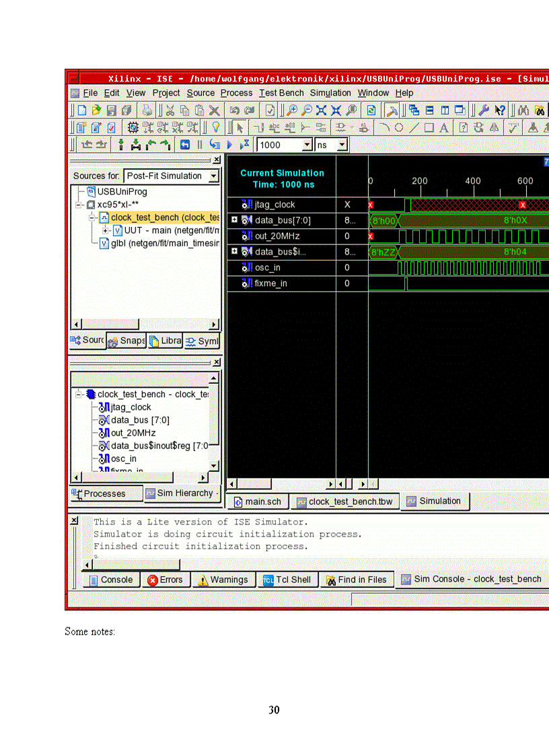Select the text 'A' drawing tool
This screenshot has height=756, width=549.
444,128
